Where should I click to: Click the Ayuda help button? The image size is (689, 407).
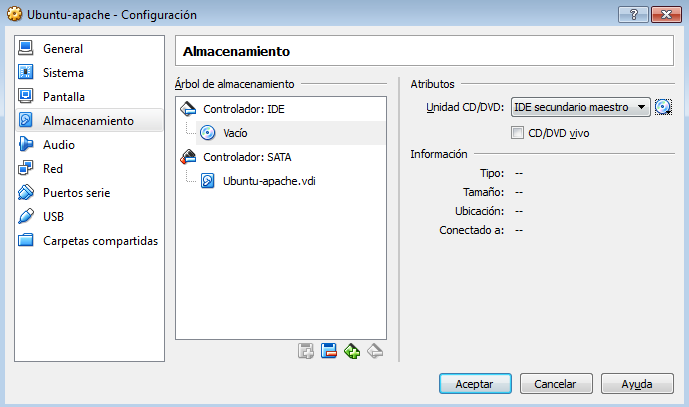click(x=637, y=384)
